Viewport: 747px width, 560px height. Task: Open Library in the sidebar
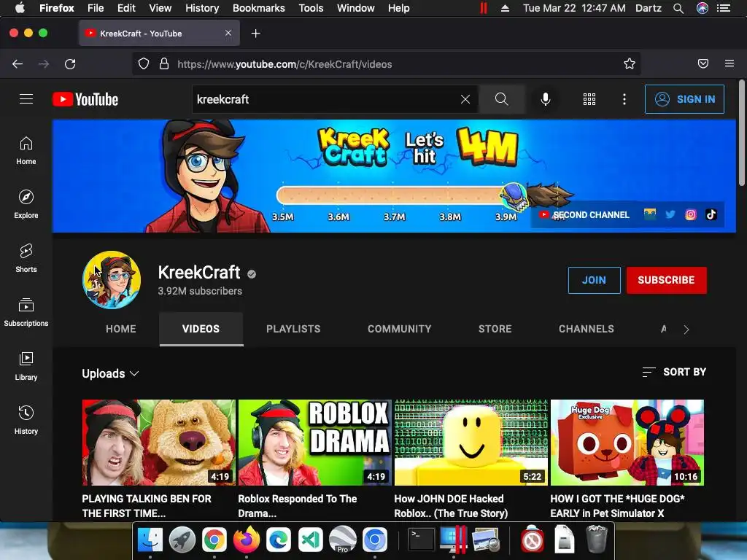coord(26,366)
